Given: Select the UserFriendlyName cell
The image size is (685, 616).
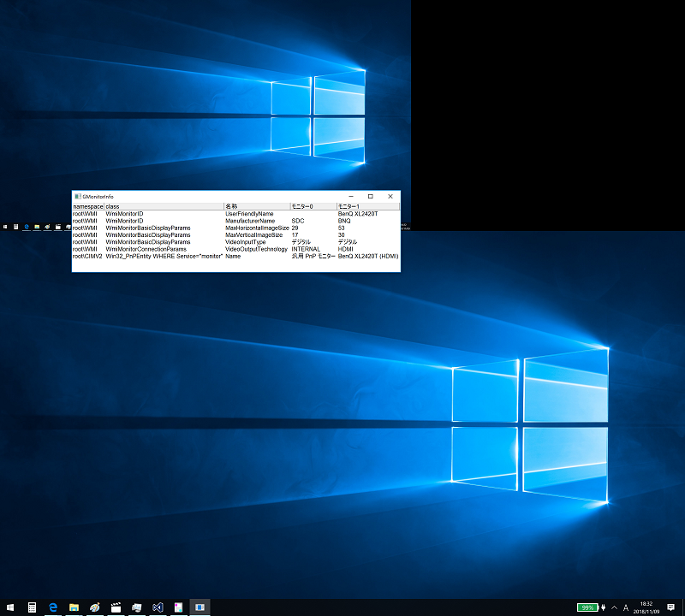Looking at the screenshot, I should [249, 214].
